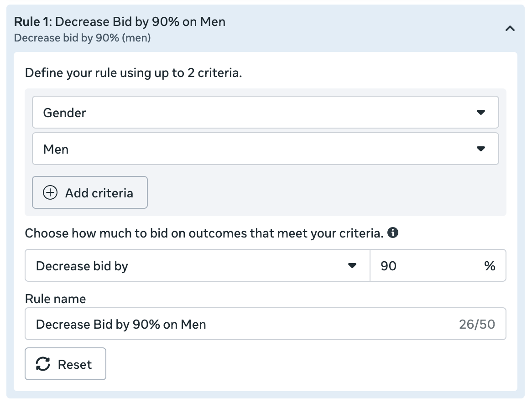
Task: Click the plus icon in Add criteria
Action: [50, 193]
